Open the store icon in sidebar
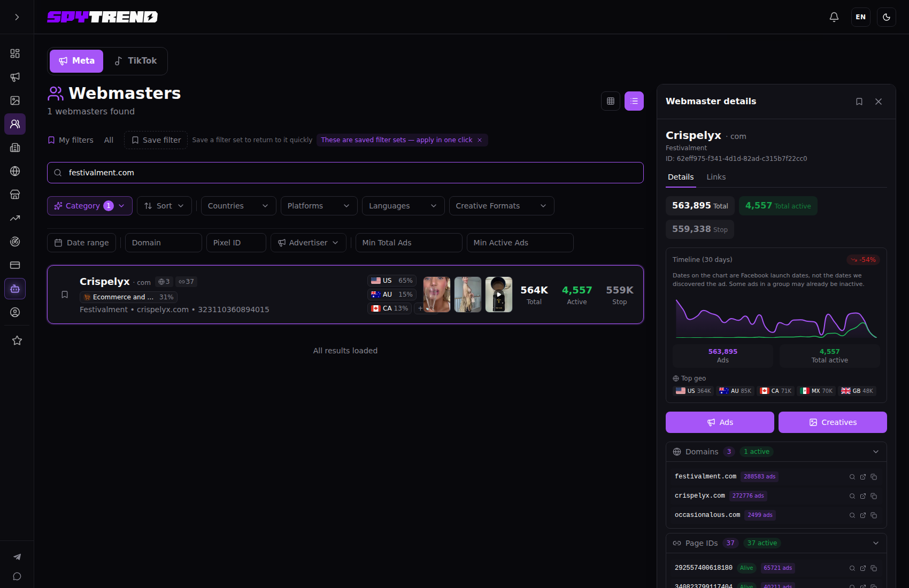 coord(15,195)
